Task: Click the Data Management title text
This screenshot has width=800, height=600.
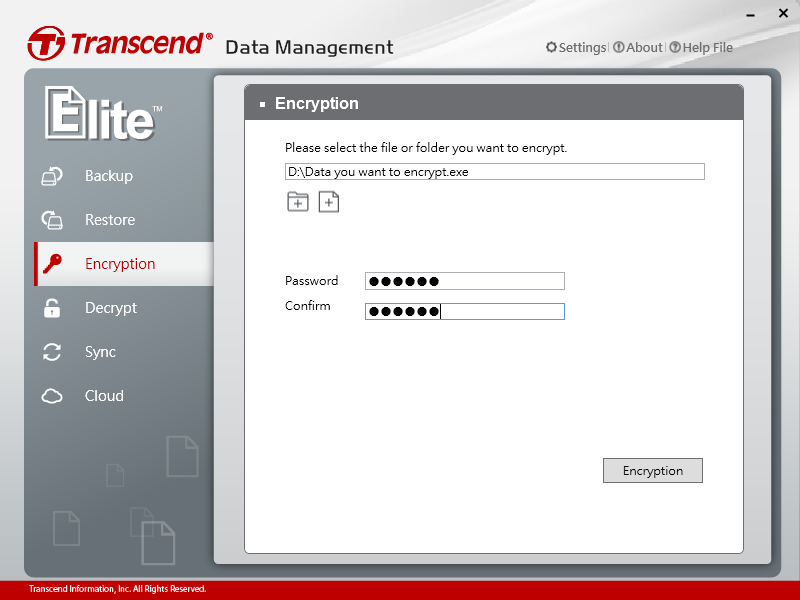Action: [x=309, y=47]
